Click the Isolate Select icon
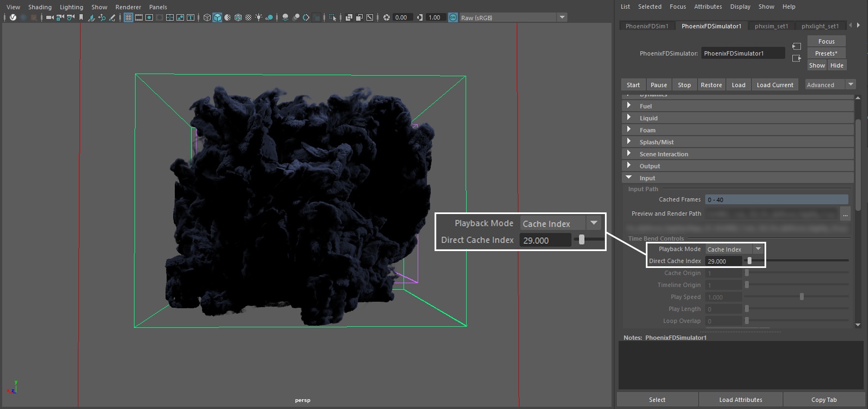Screen dimensions: 868x409 [332, 17]
